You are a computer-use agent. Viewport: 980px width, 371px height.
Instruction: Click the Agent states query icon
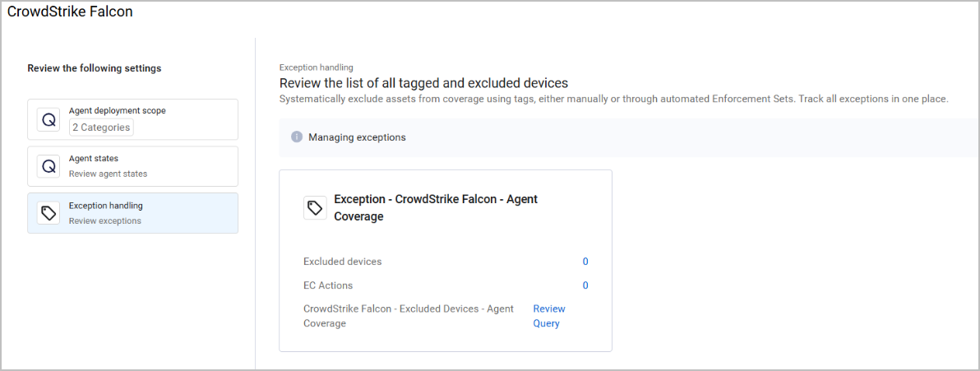pyautogui.click(x=49, y=166)
